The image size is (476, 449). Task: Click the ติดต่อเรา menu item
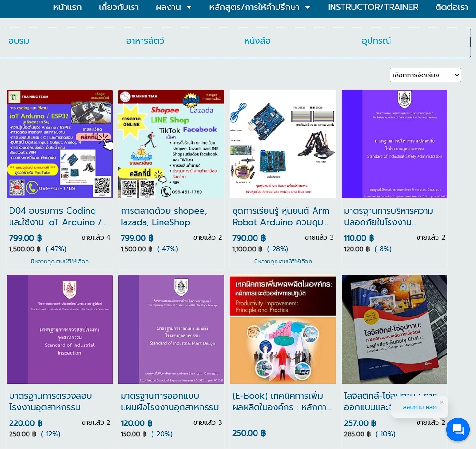pos(451,7)
